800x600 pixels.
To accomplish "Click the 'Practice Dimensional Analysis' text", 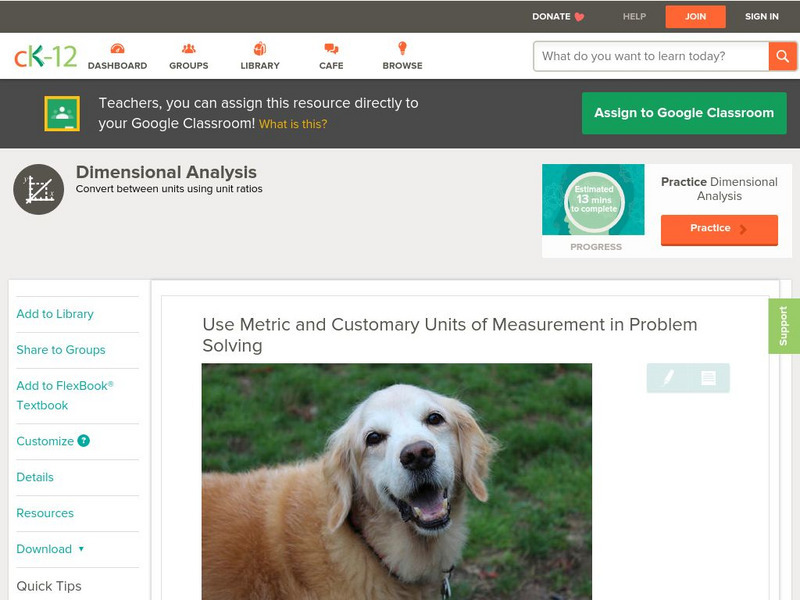I will coord(719,189).
